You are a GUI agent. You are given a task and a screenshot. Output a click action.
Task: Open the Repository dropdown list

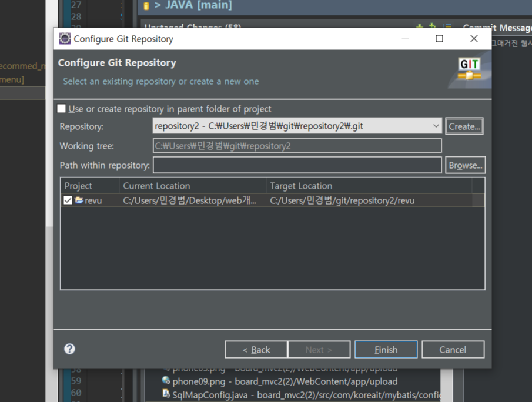[x=436, y=126]
